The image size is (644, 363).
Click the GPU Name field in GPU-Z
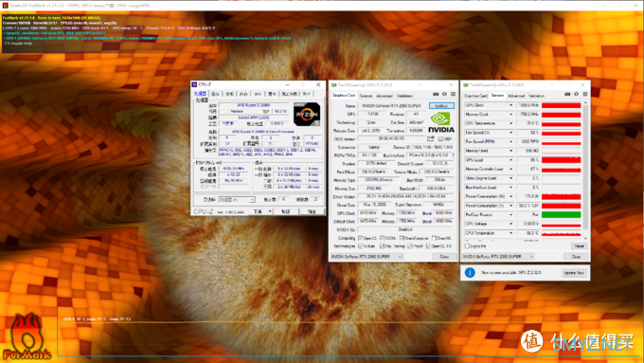[392, 105]
